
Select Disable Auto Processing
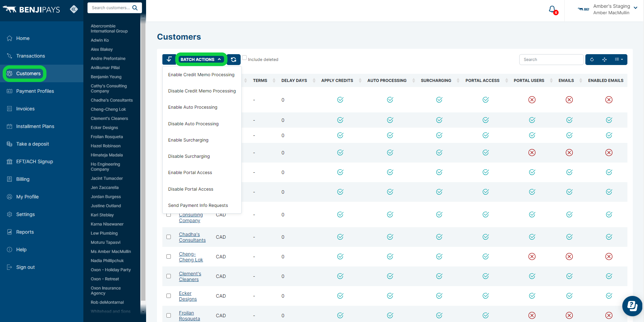click(x=193, y=124)
